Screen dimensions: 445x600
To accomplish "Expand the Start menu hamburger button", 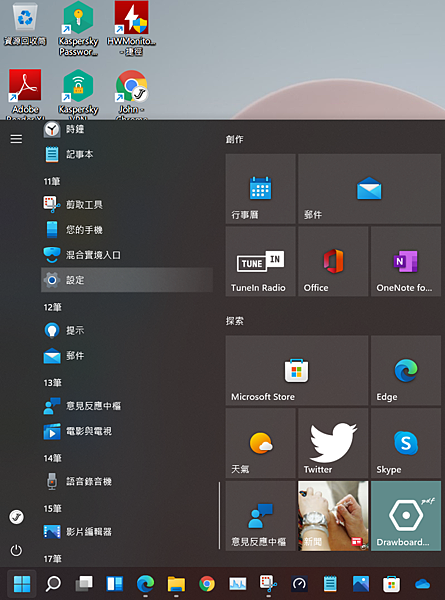I will tap(16, 139).
